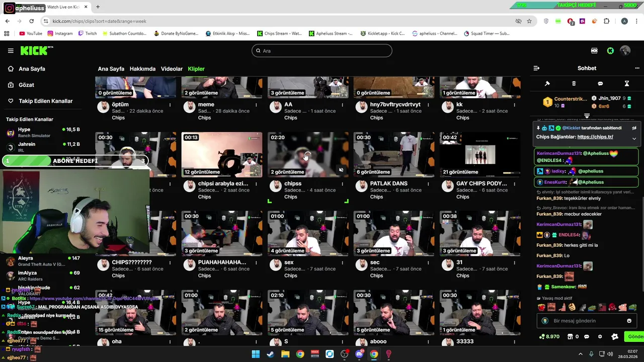Open the PUAHAHAHAHA... clip title
Viewport: 644px width, 362px height.
(x=222, y=262)
